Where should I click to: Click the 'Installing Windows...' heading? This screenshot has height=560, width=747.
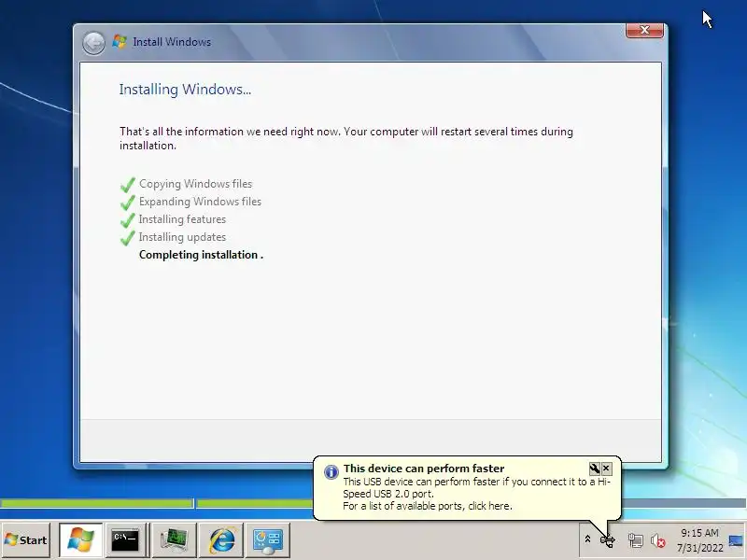(x=185, y=90)
